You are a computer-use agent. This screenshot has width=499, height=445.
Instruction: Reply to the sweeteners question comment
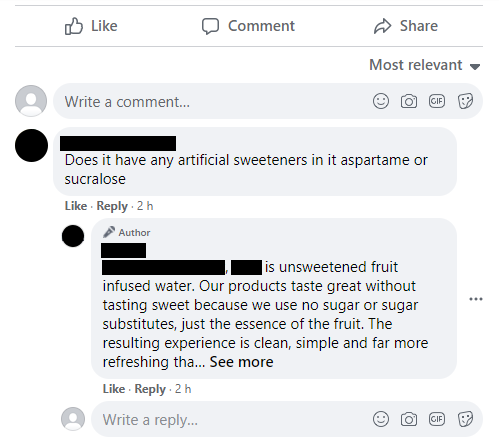click(112, 206)
